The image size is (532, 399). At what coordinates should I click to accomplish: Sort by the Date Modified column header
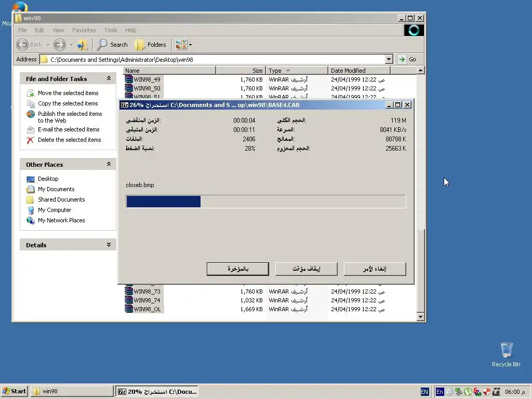click(360, 71)
